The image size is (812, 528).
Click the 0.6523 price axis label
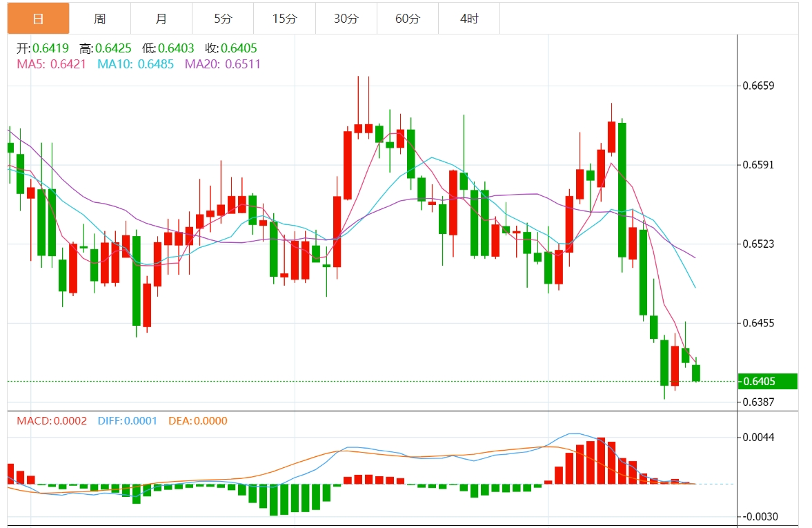pyautogui.click(x=759, y=244)
